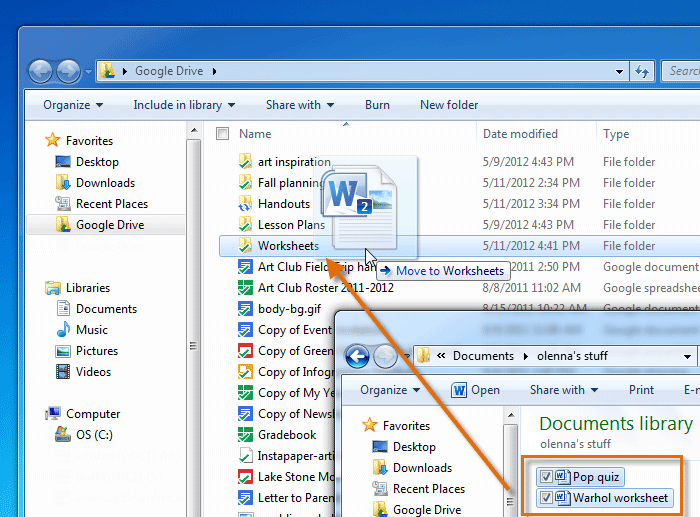Viewport: 700px width, 517px height.
Task: Select the Warhol worksheet document name
Action: coord(620,497)
